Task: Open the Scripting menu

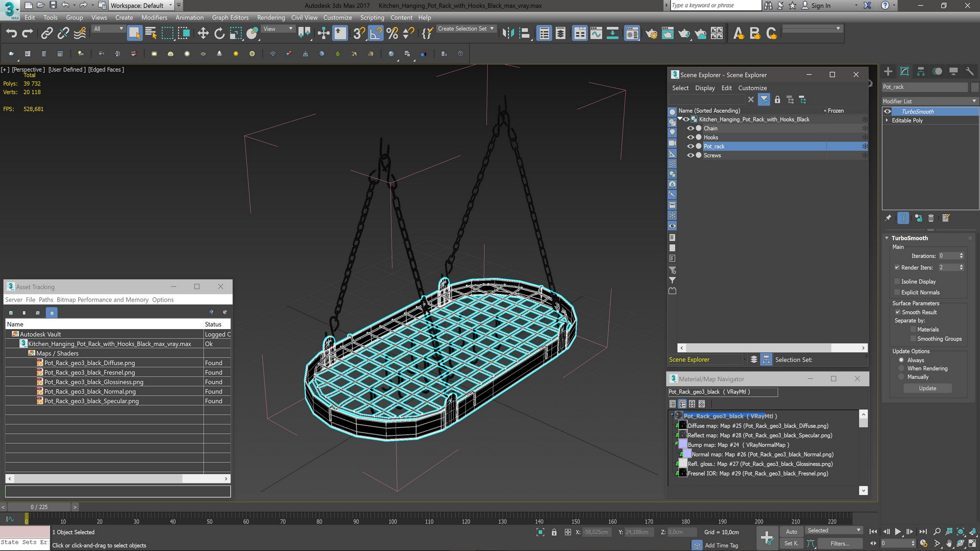Action: point(372,17)
